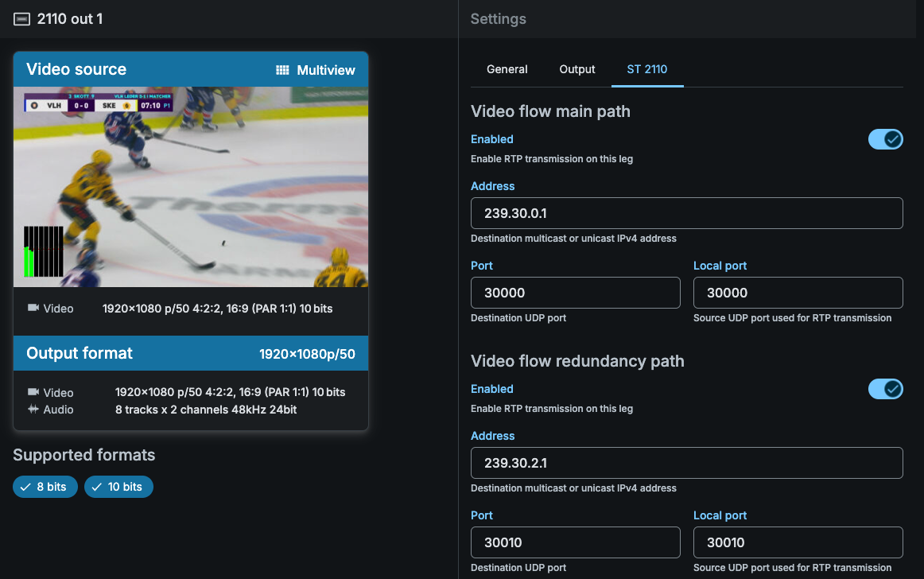The width and height of the screenshot is (924, 579).
Task: Click the Settings panel heading
Action: pyautogui.click(x=499, y=19)
